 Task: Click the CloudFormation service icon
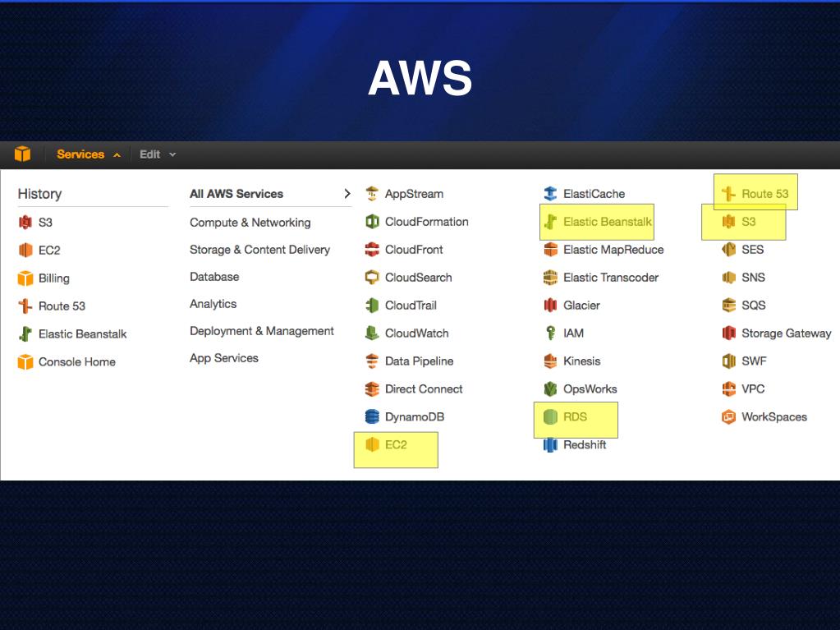pyautogui.click(x=372, y=221)
